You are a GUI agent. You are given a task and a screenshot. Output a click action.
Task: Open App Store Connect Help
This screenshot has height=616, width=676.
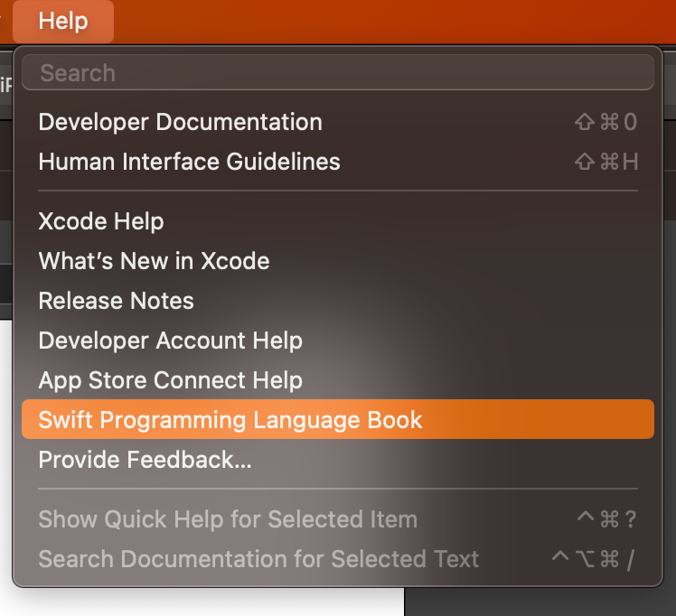[x=338, y=380]
